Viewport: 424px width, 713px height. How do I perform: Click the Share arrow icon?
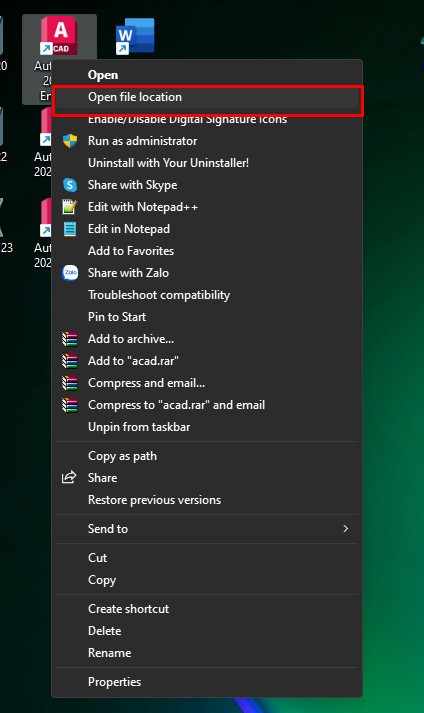pos(69,478)
